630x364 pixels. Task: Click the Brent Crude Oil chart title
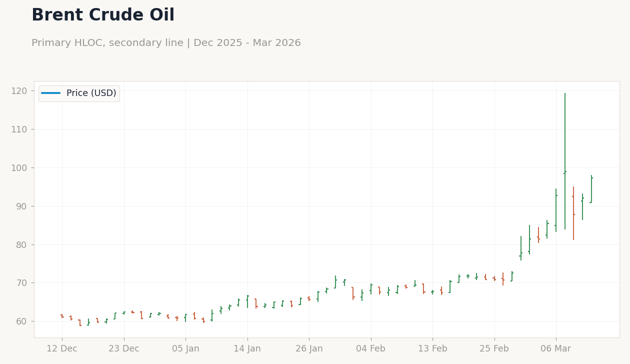(103, 14)
